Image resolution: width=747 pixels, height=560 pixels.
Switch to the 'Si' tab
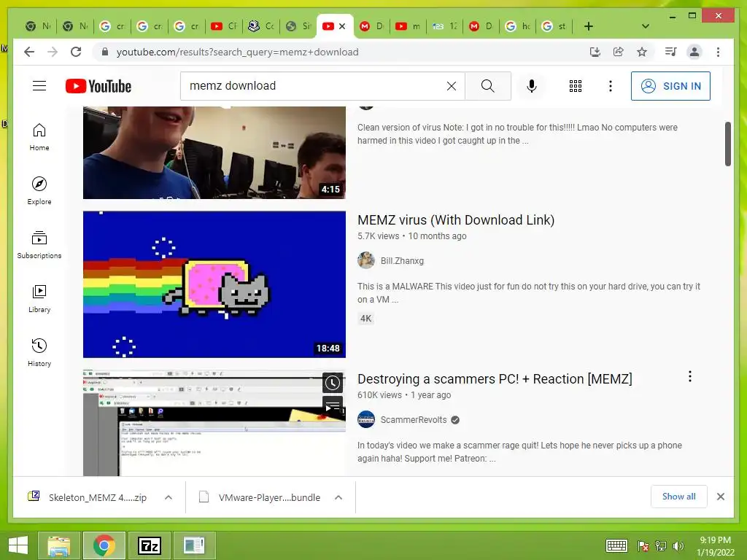298,26
